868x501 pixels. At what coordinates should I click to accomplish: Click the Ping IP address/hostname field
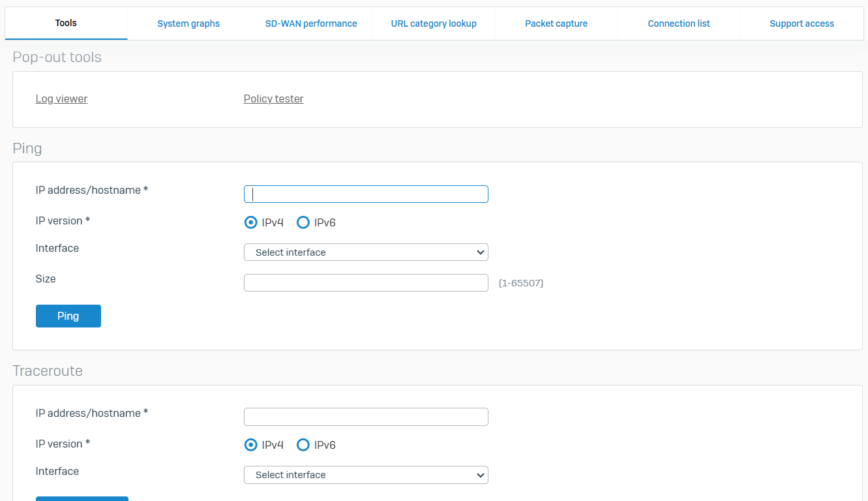pos(366,194)
